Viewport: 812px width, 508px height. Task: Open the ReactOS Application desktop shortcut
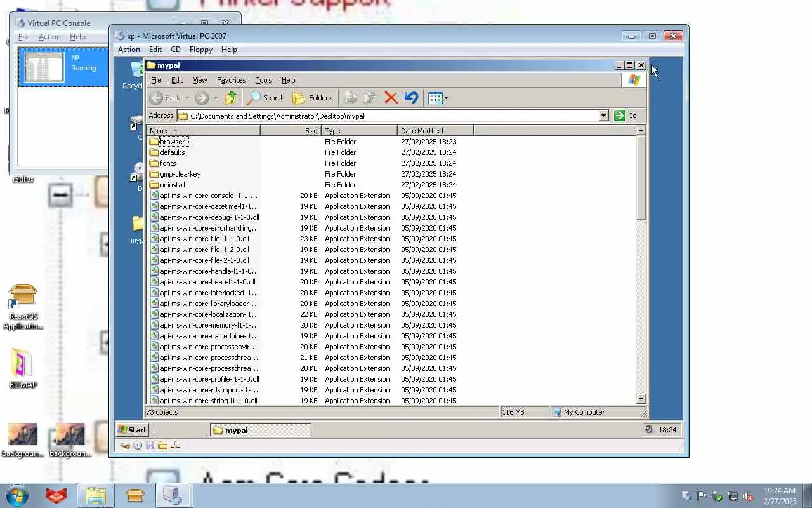(x=23, y=308)
